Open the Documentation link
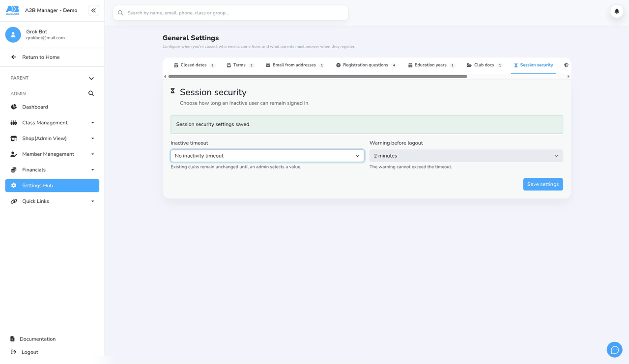The image size is (629, 364). pyautogui.click(x=37, y=339)
